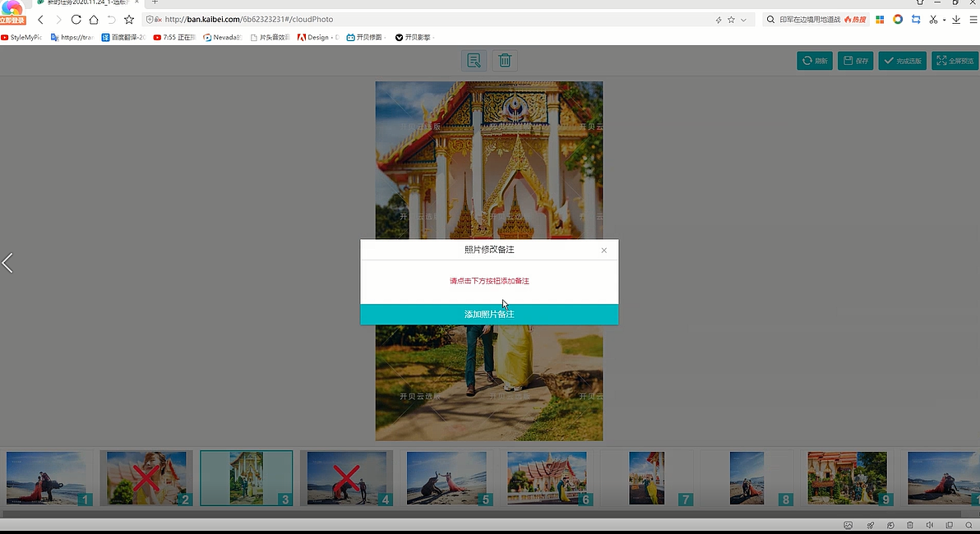Close the 照片修改备注 dialog
The image size is (980, 534).
pos(603,250)
